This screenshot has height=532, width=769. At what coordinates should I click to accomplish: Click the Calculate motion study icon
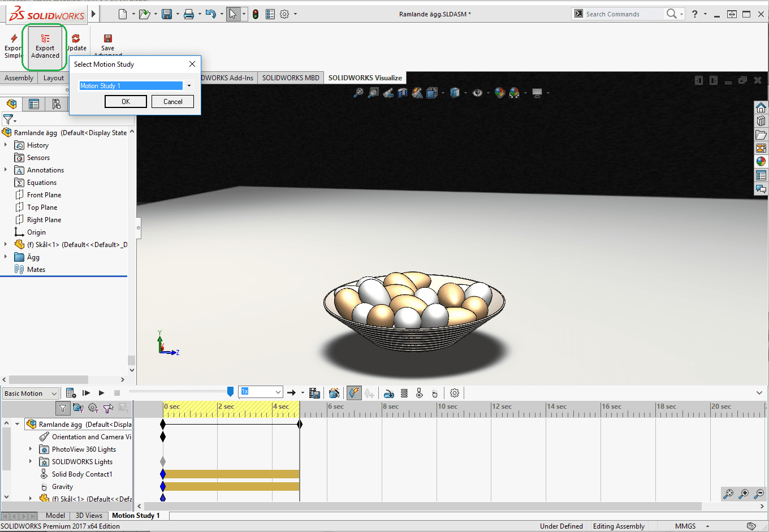pyautogui.click(x=71, y=393)
